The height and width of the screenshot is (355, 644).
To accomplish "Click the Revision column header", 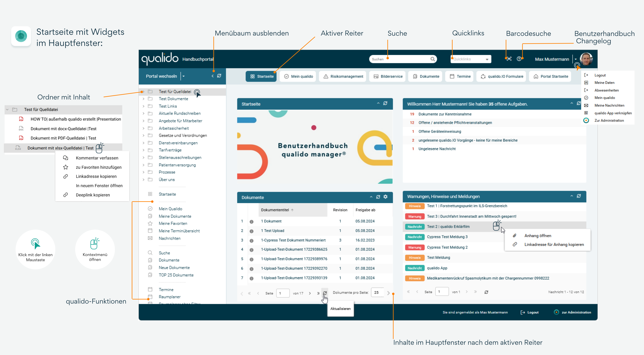I will (340, 210).
